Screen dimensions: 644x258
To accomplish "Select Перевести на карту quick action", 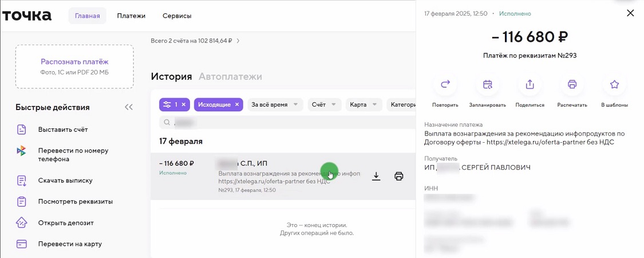I will pyautogui.click(x=70, y=244).
